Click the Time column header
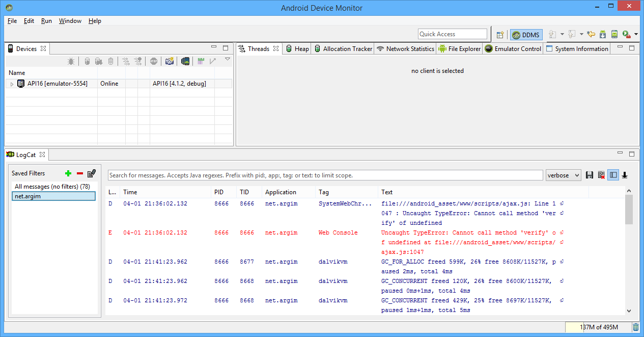The image size is (644, 337). pos(166,192)
